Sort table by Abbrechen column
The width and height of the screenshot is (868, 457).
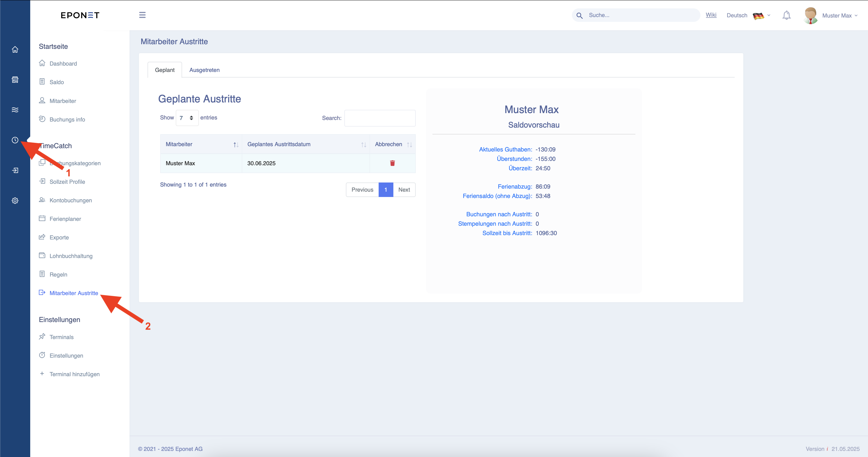[x=393, y=144]
